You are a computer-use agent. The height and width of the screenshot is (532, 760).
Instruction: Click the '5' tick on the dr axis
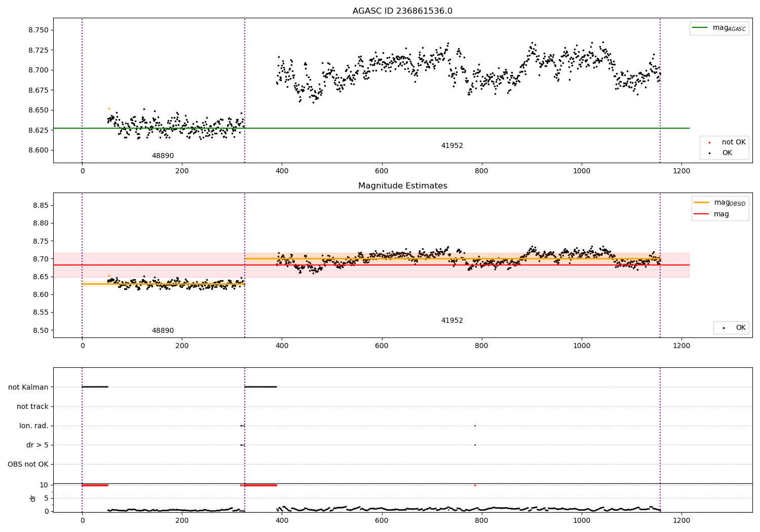46,498
